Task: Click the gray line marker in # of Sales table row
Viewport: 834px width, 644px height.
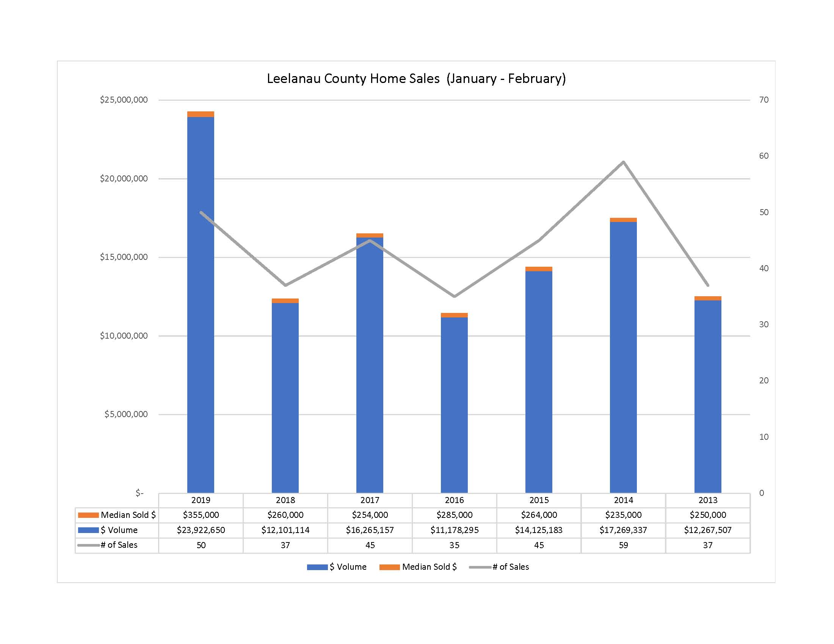Action: (x=89, y=545)
